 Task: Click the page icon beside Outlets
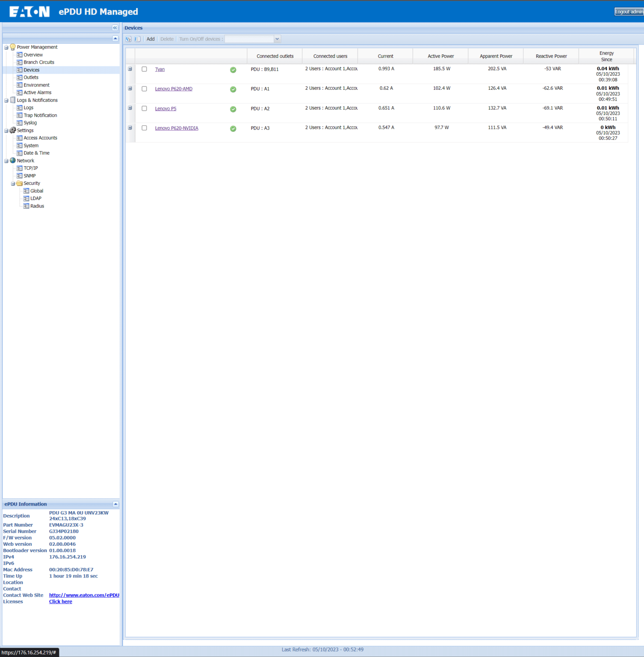[x=19, y=77]
